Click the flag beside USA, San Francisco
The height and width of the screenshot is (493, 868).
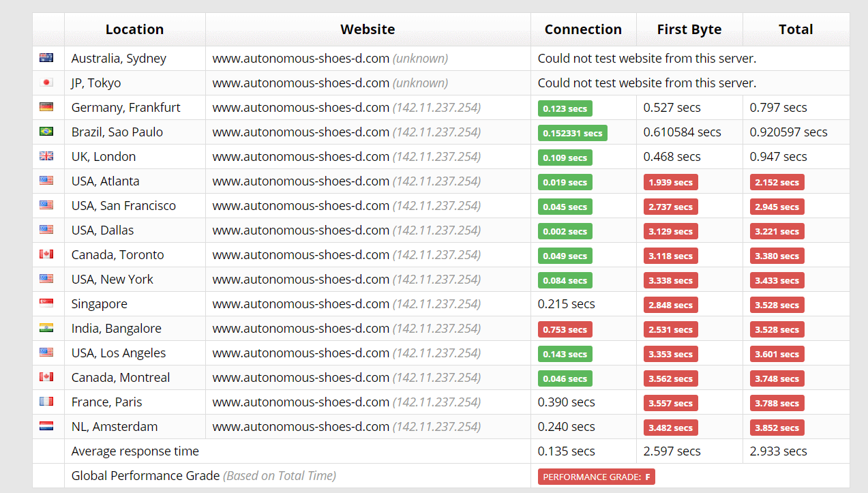[x=46, y=205]
